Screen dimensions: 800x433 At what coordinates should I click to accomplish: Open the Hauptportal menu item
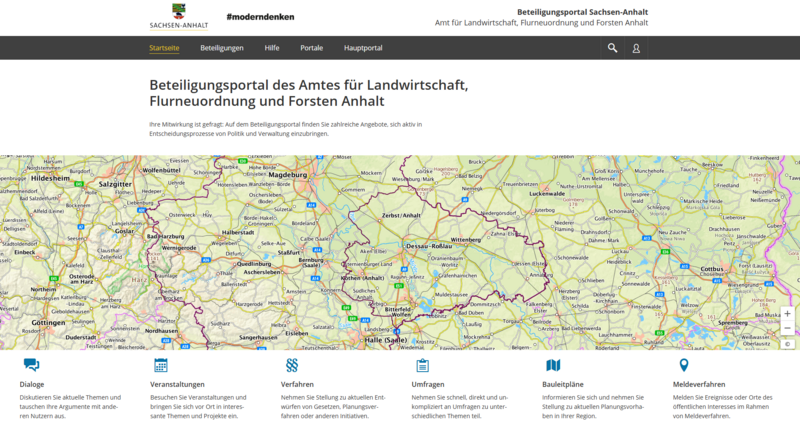point(363,48)
